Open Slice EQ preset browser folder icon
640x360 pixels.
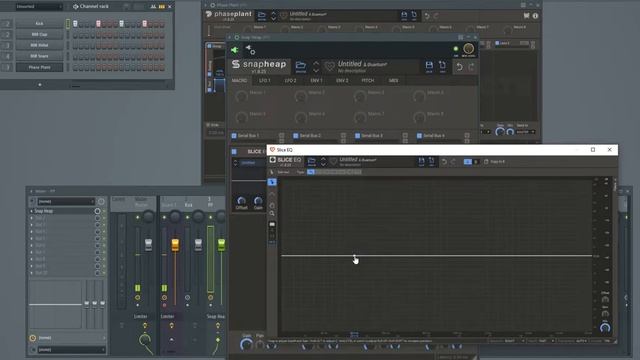311,161
